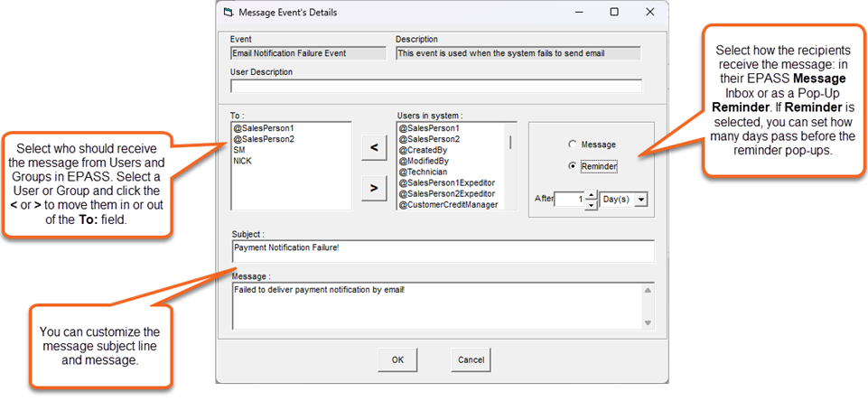Maximize the Message Event's Details window
The width and height of the screenshot is (868, 401).
tap(614, 13)
